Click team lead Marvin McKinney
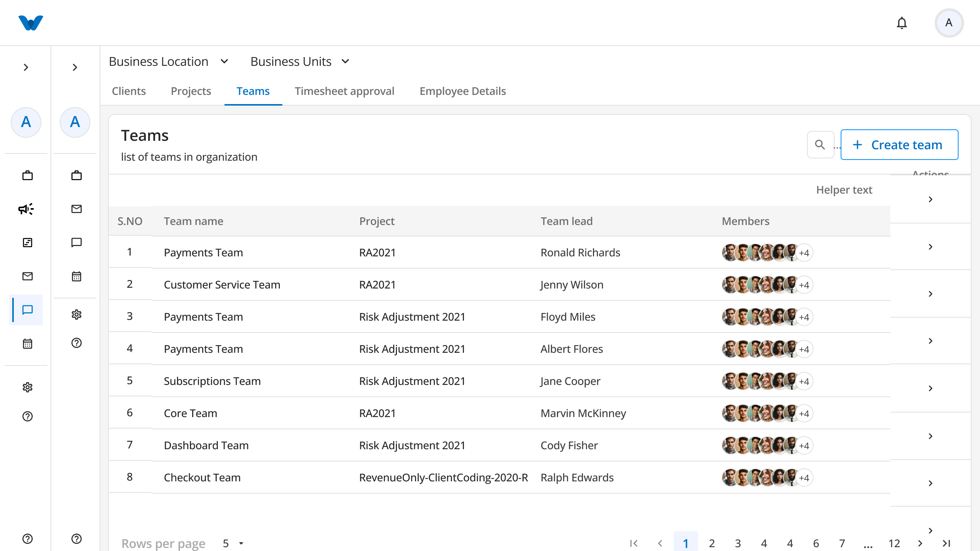 pyautogui.click(x=583, y=413)
